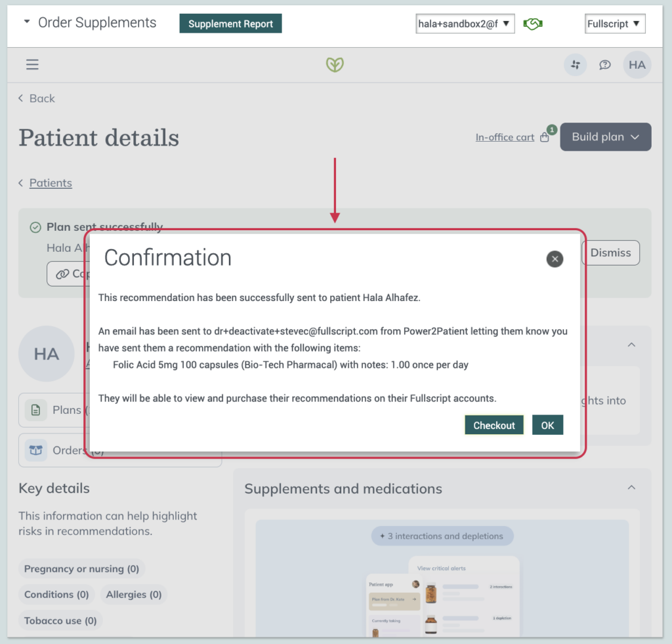Viewport: 672px width, 644px height.
Task: Select the Allergies (0) tag
Action: (134, 594)
